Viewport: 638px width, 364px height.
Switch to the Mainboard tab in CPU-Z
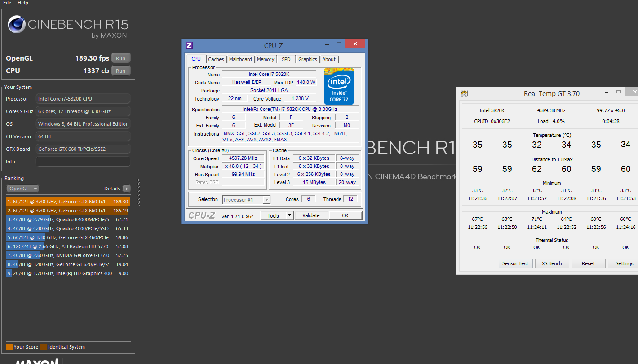[240, 59]
